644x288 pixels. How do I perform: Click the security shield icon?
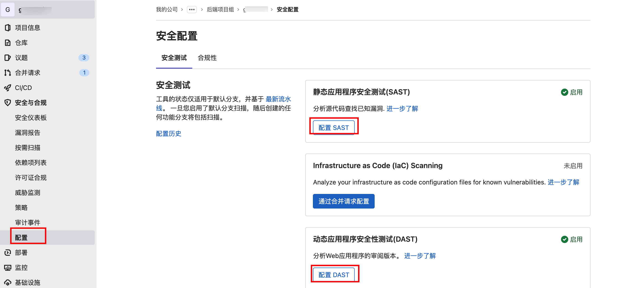7,103
